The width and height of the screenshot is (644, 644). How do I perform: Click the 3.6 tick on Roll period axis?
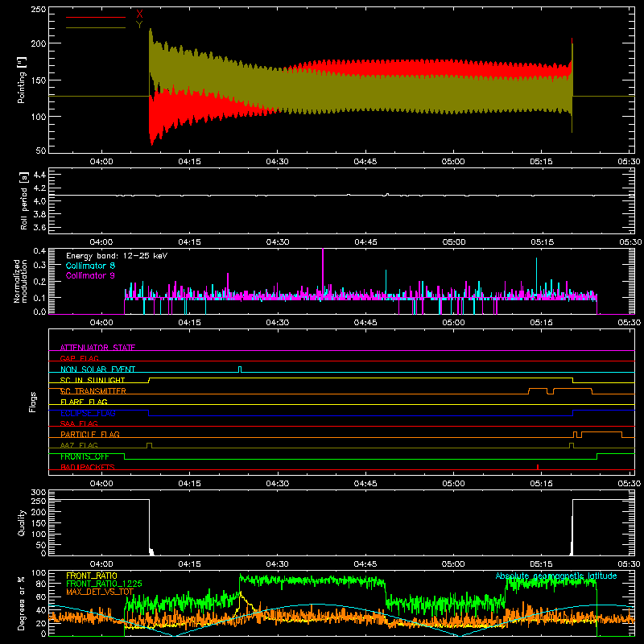pos(39,227)
